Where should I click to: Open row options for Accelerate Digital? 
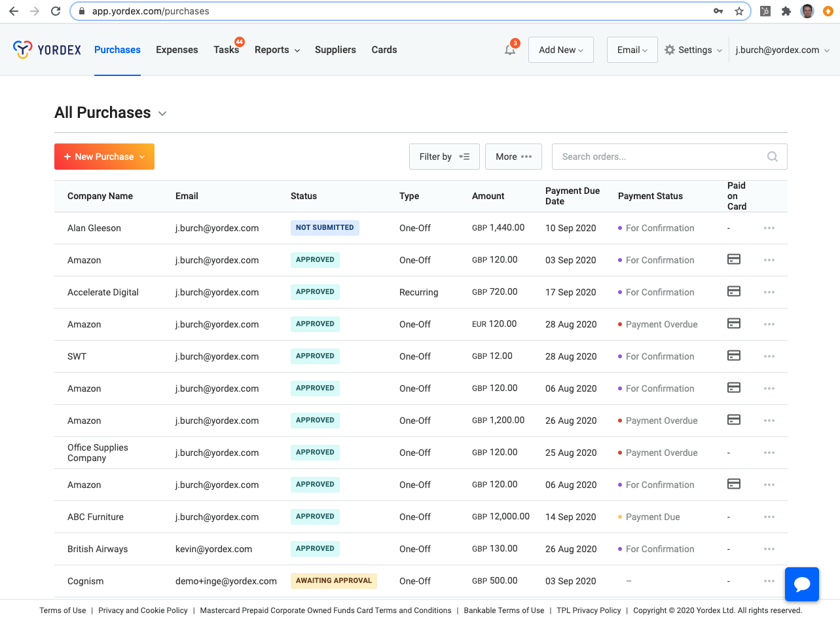(x=769, y=292)
